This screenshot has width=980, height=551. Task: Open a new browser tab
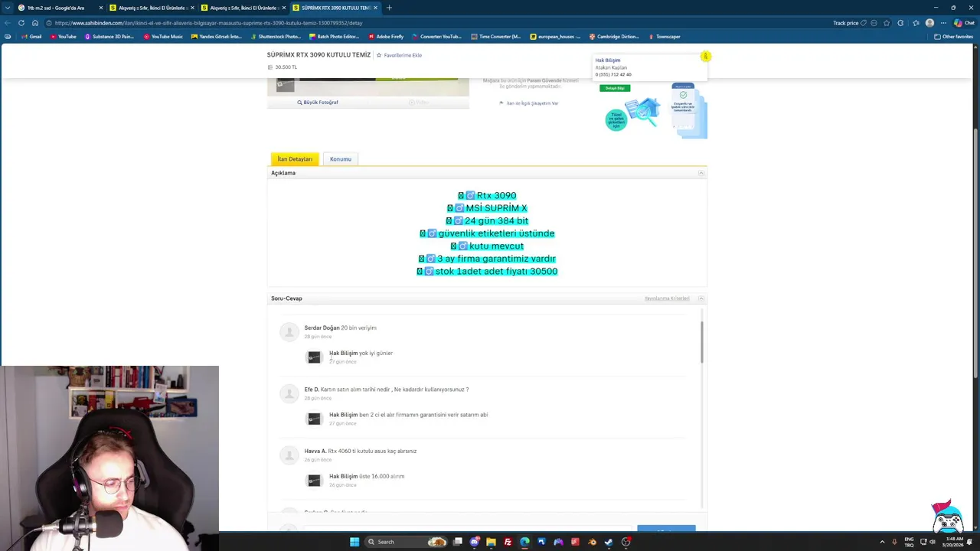[x=389, y=8]
